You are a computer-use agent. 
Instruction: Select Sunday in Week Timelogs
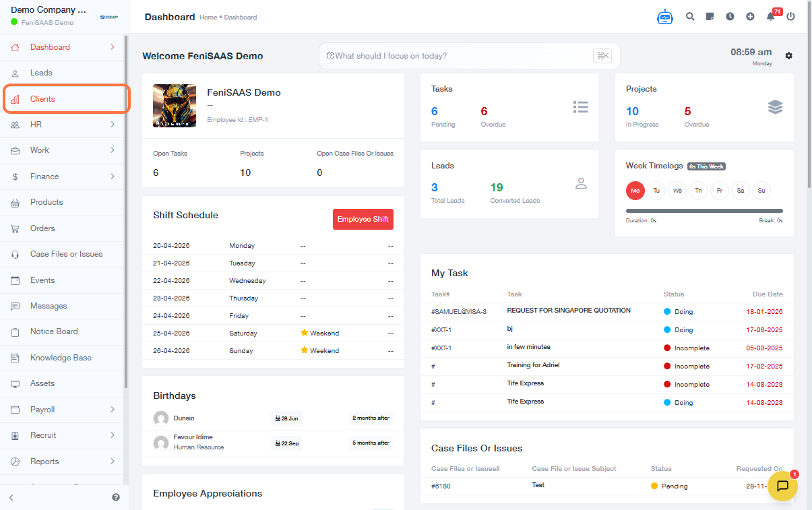(761, 191)
